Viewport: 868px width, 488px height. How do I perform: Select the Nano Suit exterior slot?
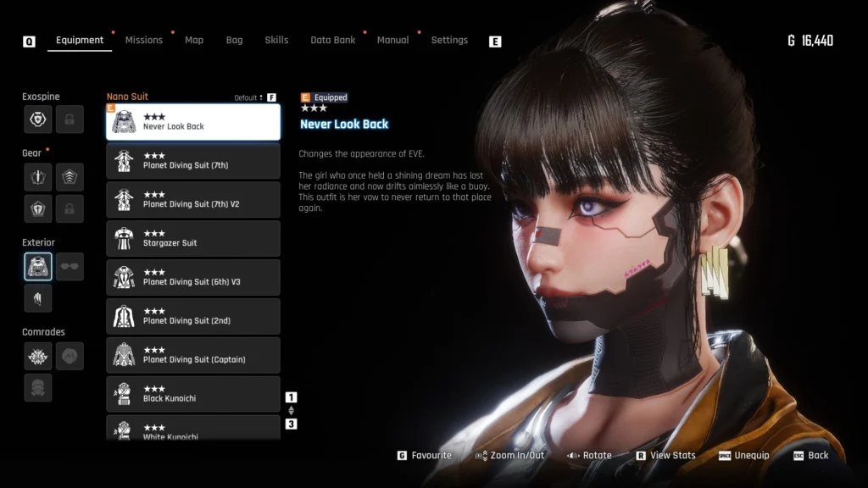click(37, 267)
